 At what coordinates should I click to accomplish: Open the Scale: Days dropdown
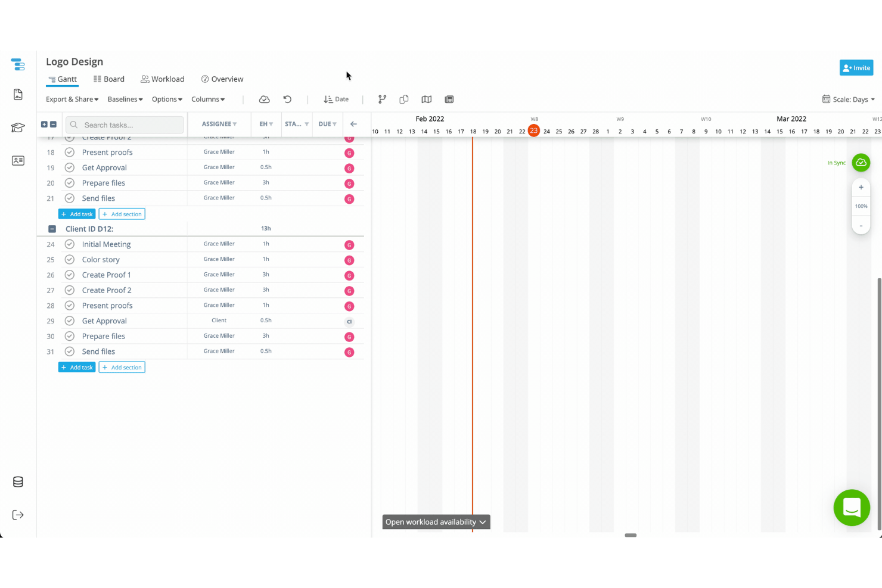click(849, 99)
